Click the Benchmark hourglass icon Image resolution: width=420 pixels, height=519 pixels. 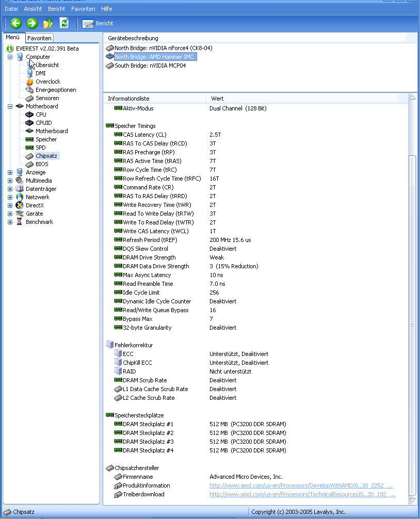[x=20, y=222]
